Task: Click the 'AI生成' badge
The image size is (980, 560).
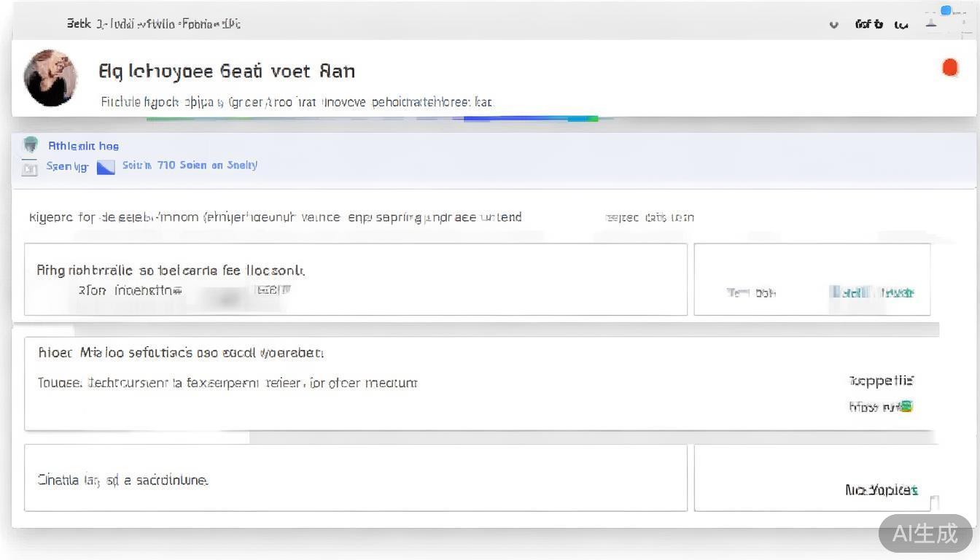Action: pos(925,533)
